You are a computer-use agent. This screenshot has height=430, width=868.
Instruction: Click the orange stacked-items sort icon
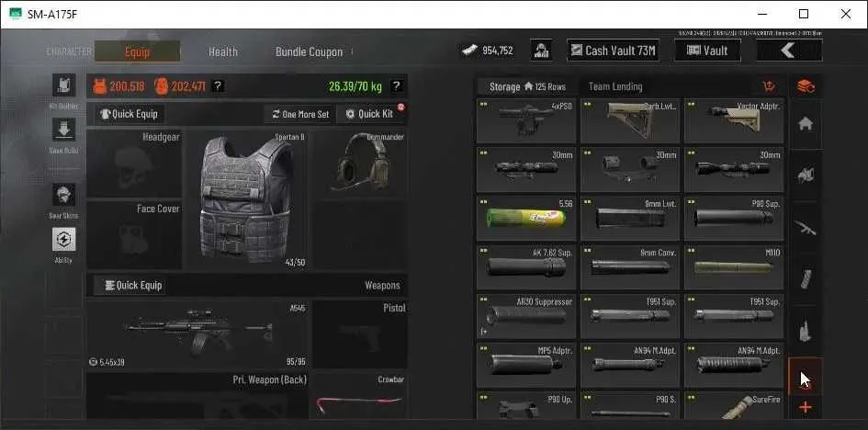coord(806,87)
